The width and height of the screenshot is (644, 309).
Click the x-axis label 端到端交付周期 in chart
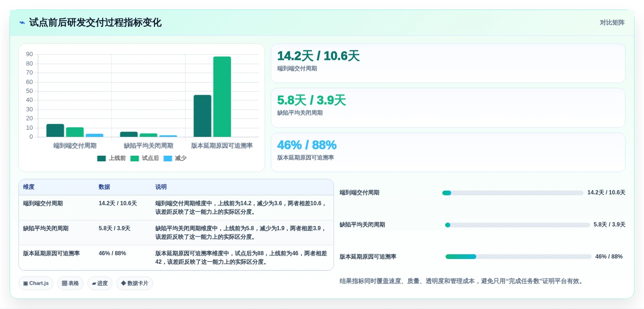(75, 146)
